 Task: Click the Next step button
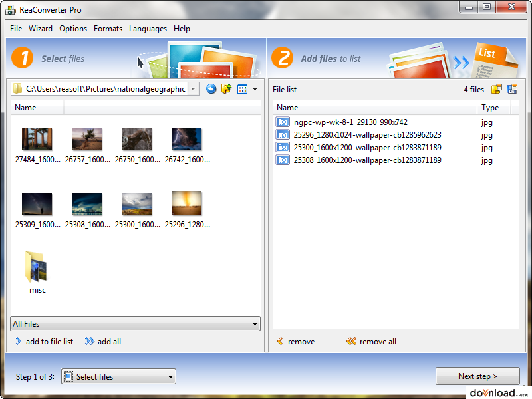(x=477, y=376)
